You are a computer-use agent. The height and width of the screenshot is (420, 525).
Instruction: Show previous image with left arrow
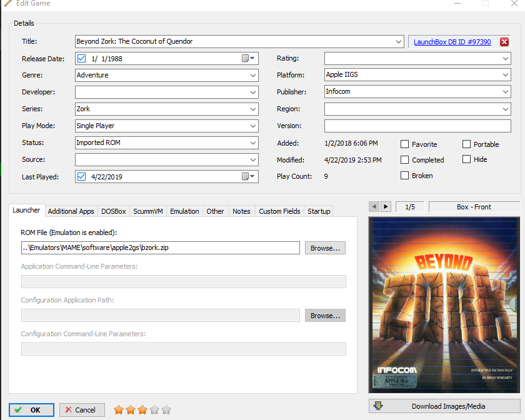coord(374,207)
